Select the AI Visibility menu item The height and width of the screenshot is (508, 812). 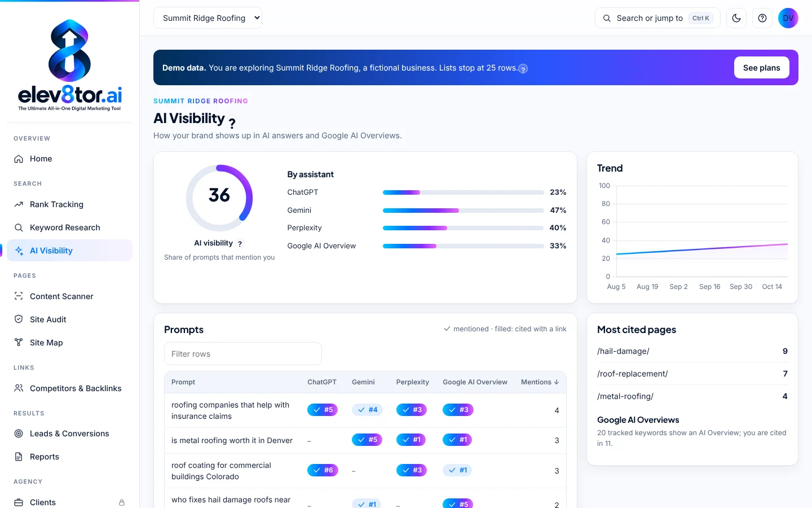pos(70,251)
